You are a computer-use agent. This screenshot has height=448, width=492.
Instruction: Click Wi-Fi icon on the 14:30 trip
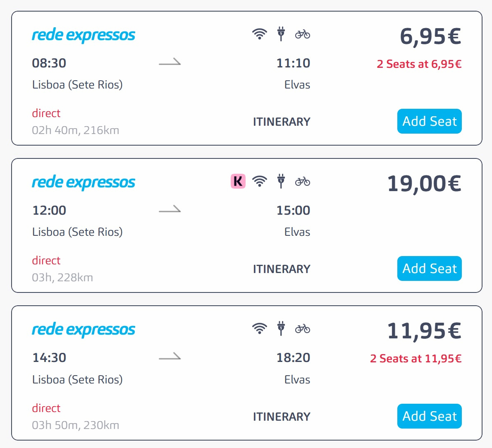click(260, 328)
